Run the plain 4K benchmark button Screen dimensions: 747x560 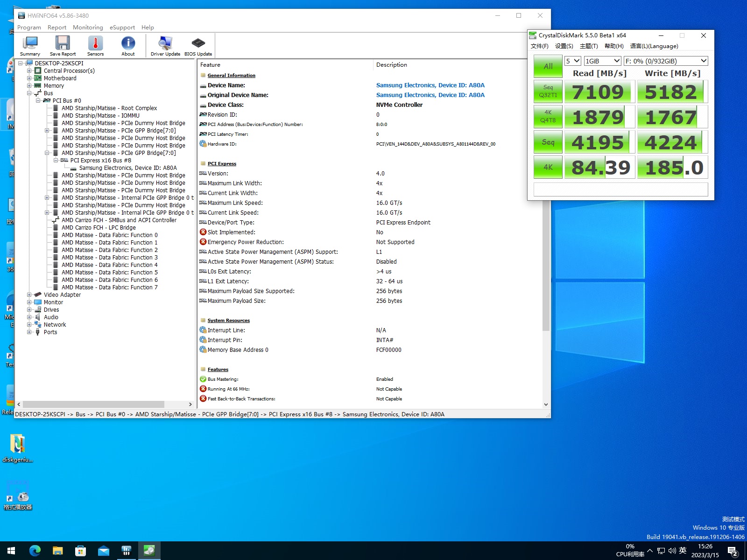[x=548, y=167]
